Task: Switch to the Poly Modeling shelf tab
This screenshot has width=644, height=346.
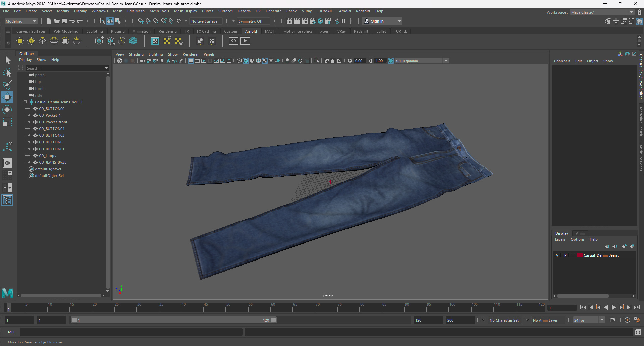Action: [x=66, y=31]
